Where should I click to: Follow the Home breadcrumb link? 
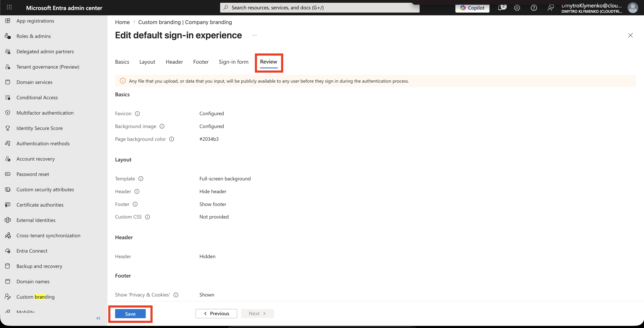tap(122, 22)
